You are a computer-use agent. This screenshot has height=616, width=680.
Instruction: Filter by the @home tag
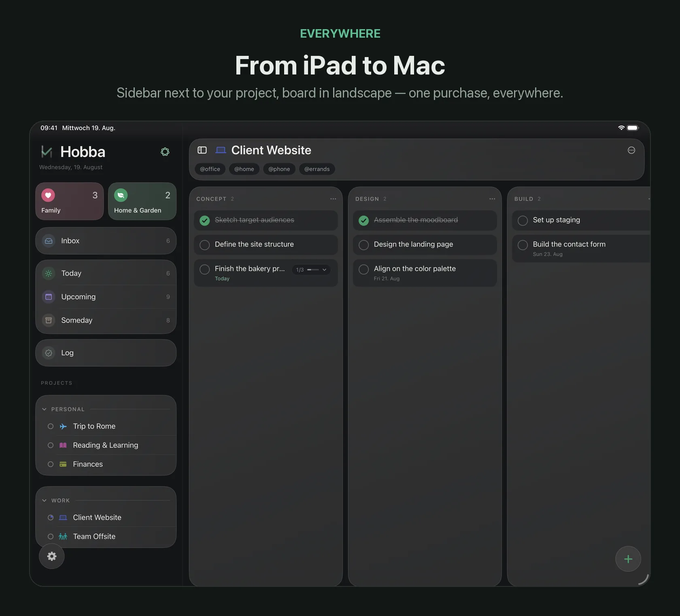pyautogui.click(x=244, y=169)
